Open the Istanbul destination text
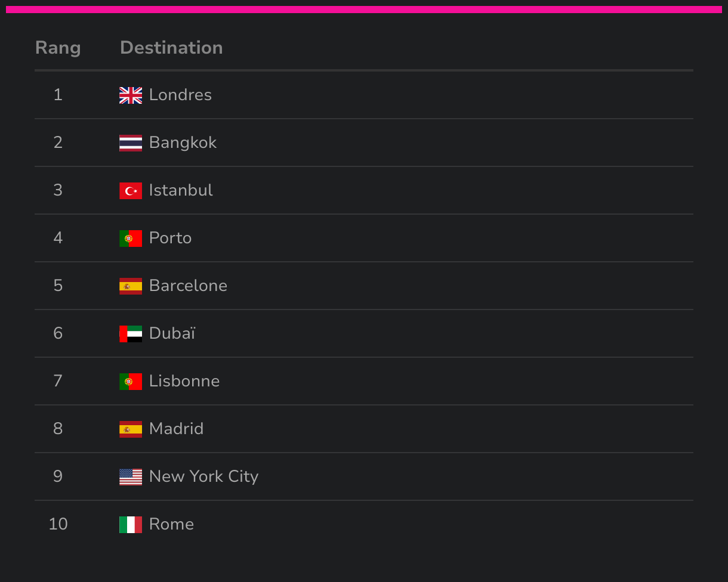The height and width of the screenshot is (582, 728). [181, 190]
